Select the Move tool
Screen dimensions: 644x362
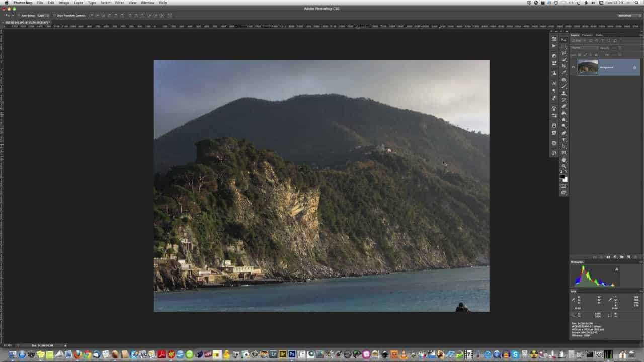tap(565, 39)
